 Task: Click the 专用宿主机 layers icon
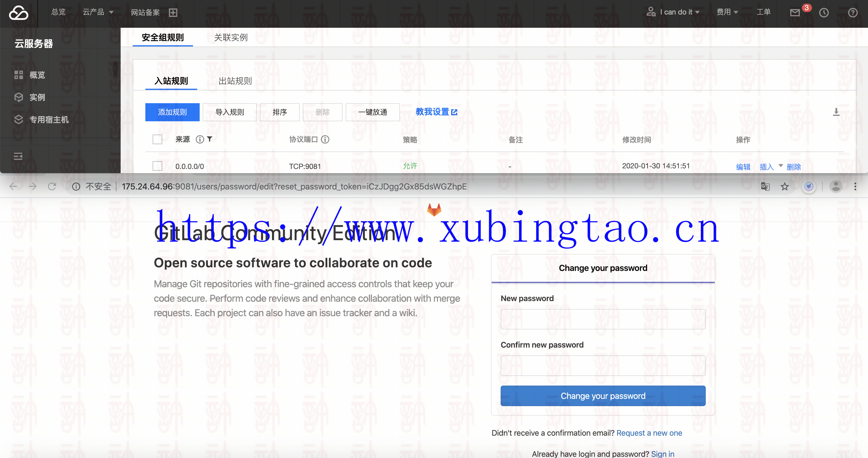(x=18, y=119)
